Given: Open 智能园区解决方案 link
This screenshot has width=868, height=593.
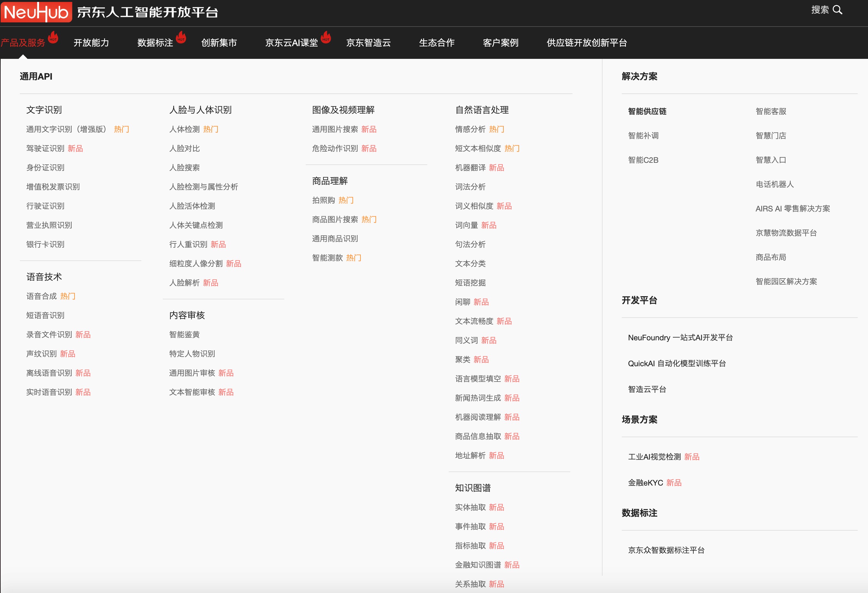Looking at the screenshot, I should pyautogui.click(x=786, y=281).
